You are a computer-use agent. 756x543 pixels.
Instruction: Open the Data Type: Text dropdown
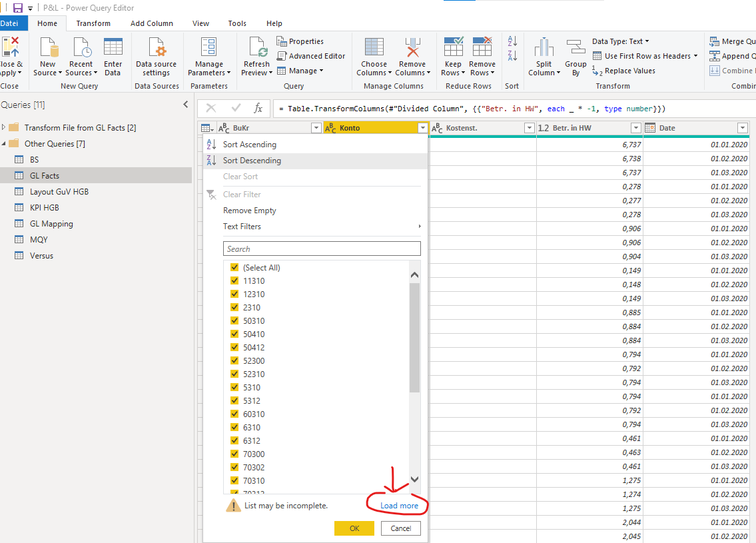(620, 41)
